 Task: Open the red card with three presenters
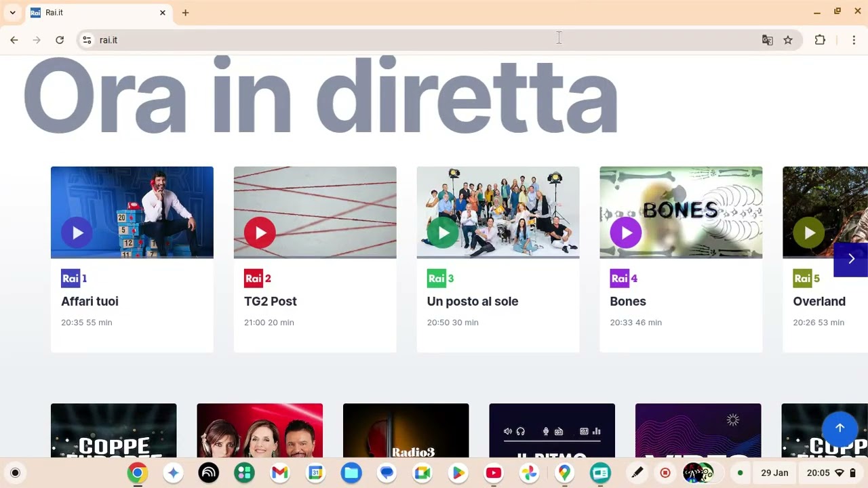(x=260, y=430)
